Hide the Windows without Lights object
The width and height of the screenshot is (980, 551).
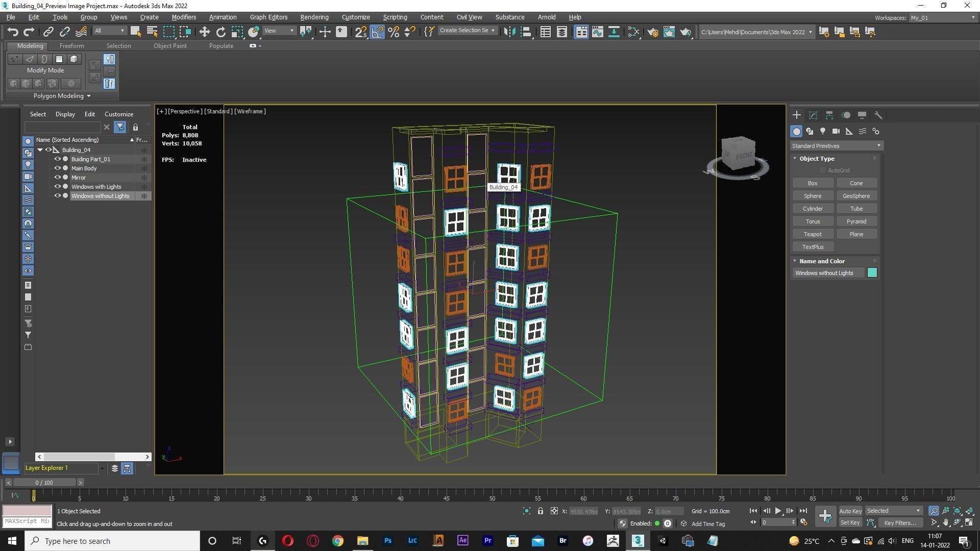pos(57,196)
